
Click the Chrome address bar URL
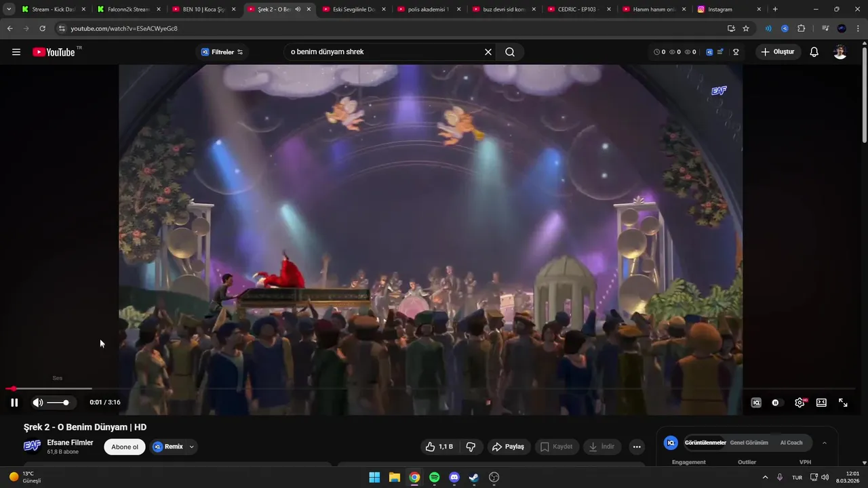click(x=124, y=28)
